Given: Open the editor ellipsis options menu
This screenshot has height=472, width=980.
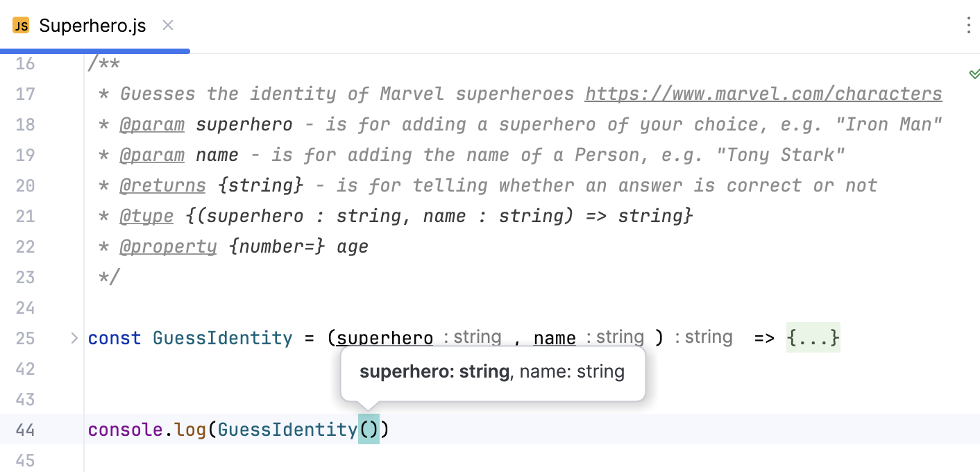Looking at the screenshot, I should pos(969,25).
